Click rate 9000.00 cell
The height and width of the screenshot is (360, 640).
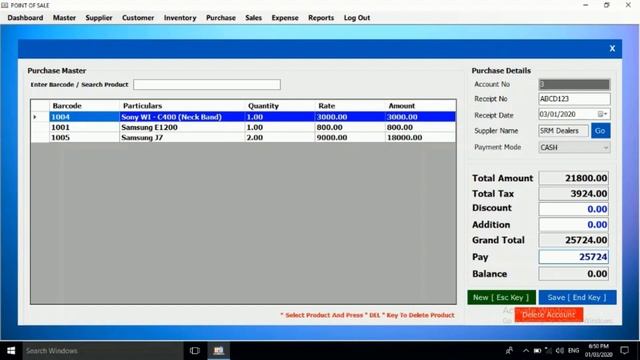tap(351, 138)
